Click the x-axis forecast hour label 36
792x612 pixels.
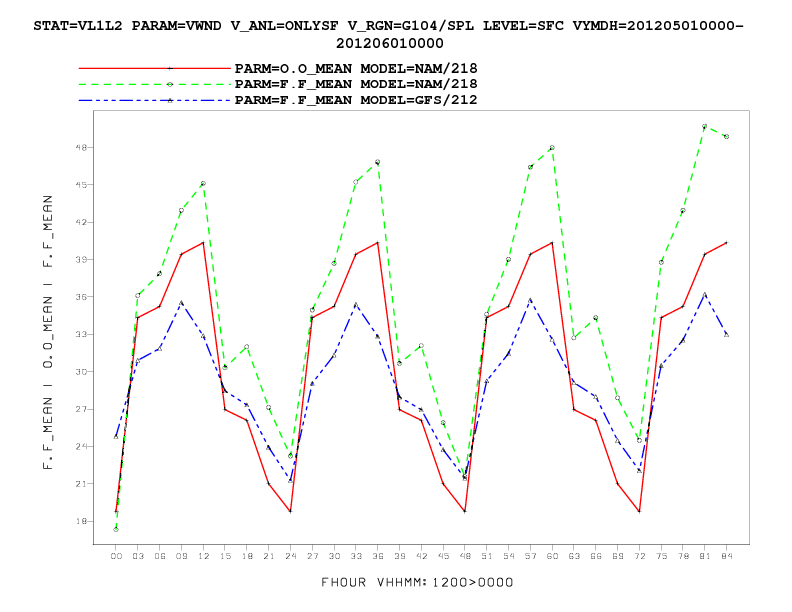[378, 556]
